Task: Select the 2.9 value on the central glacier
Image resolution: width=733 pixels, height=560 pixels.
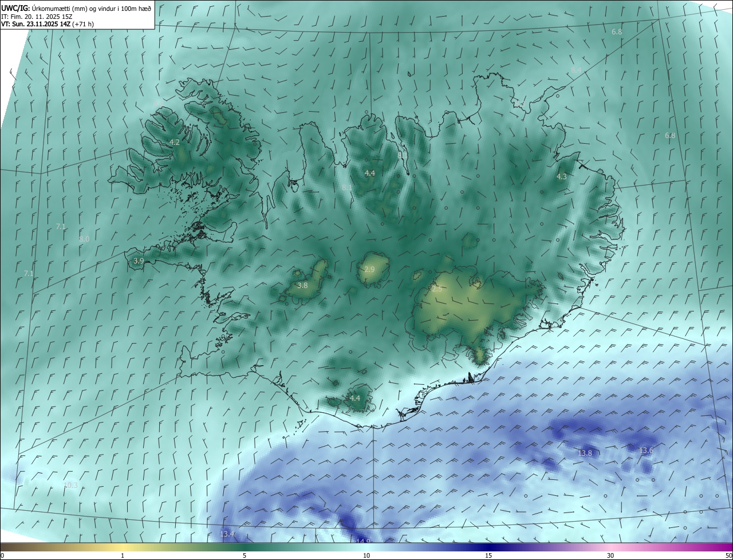Action: 369,269
